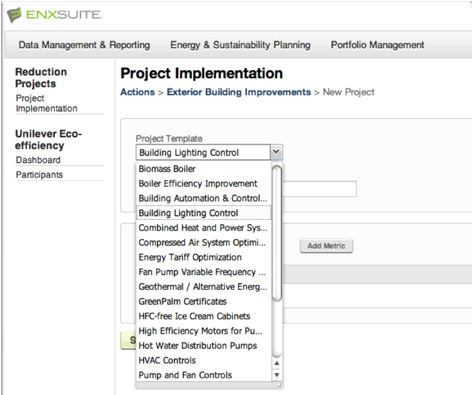This screenshot has height=395, width=472.
Task: Open the Project Template dropdown arrow
Action: 276,152
